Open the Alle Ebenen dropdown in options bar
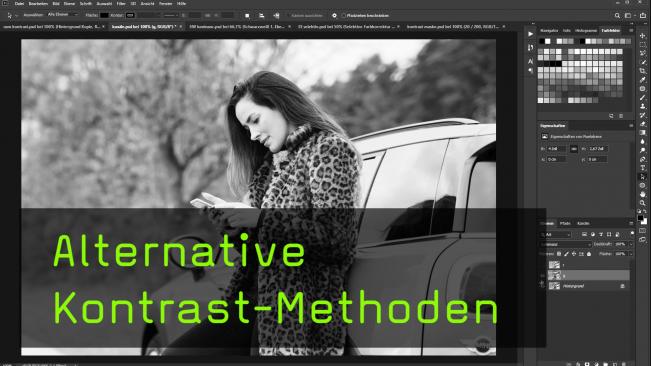 pos(62,15)
